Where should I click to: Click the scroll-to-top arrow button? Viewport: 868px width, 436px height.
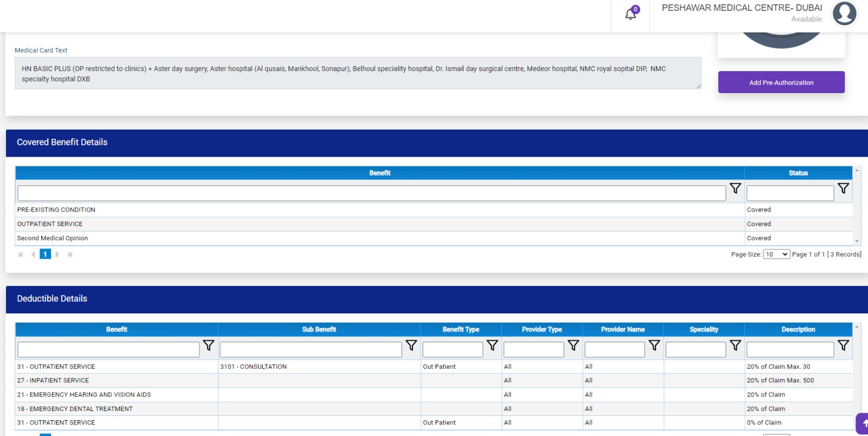[x=863, y=424]
